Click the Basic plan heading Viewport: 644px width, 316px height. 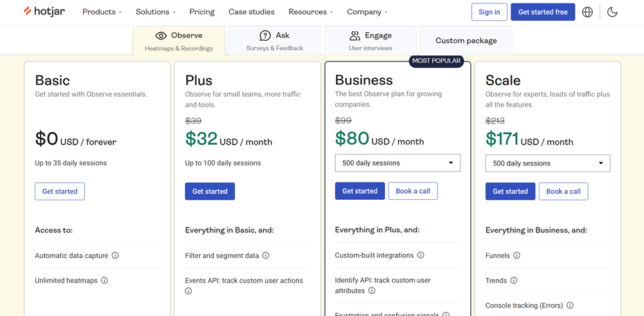pos(53,80)
